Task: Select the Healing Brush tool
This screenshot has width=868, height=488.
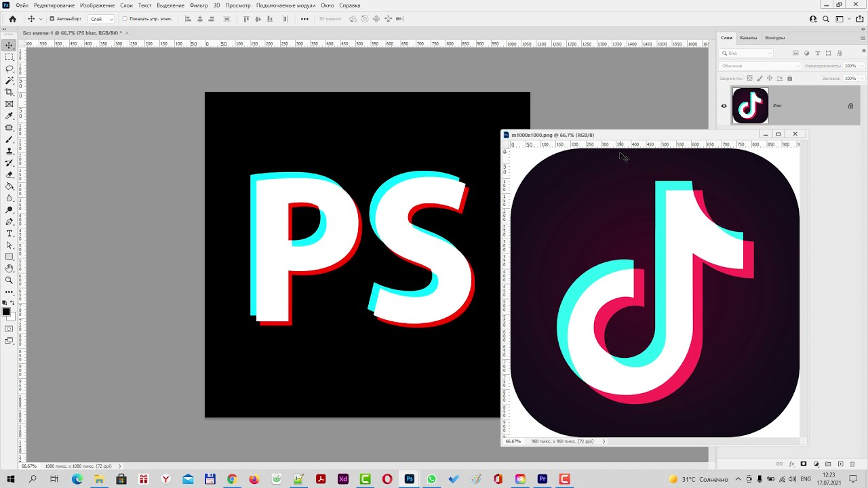Action: (x=9, y=127)
